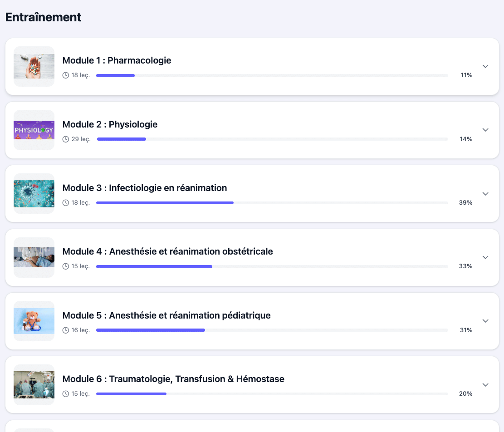Click the 14% progress value
The width and height of the screenshot is (504, 432).
point(466,139)
